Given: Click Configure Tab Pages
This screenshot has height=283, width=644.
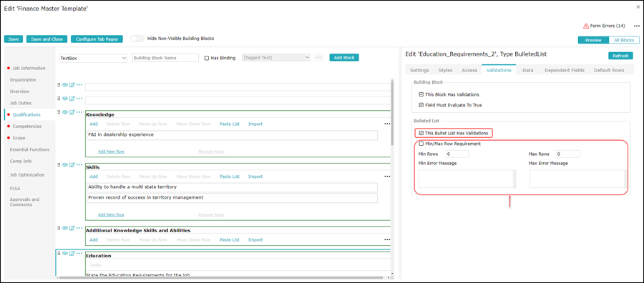Looking at the screenshot, I should (x=97, y=39).
